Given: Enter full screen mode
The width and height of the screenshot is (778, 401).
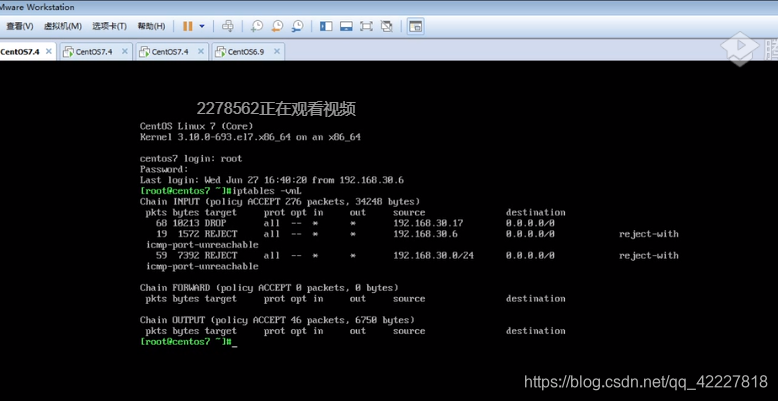Looking at the screenshot, I should point(366,26).
